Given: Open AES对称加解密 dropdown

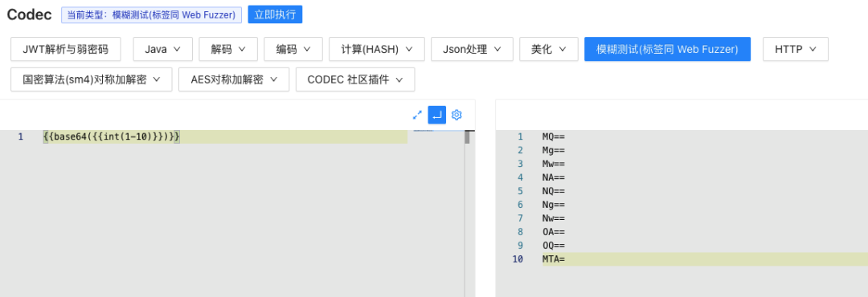Looking at the screenshot, I should point(234,79).
